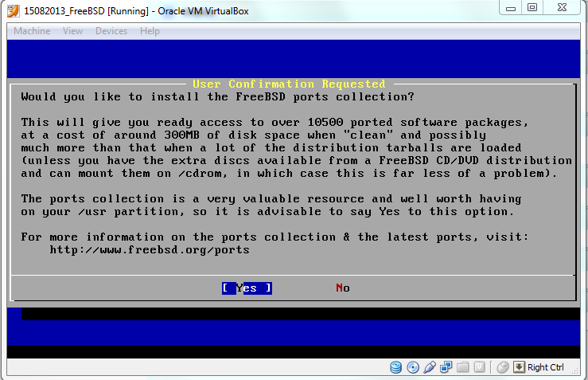
Task: Open the Help menu
Action: (x=150, y=31)
